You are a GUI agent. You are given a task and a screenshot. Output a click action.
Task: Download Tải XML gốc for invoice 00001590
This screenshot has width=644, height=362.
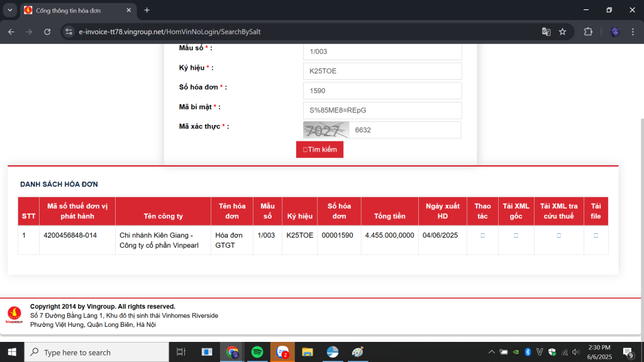[x=516, y=236]
